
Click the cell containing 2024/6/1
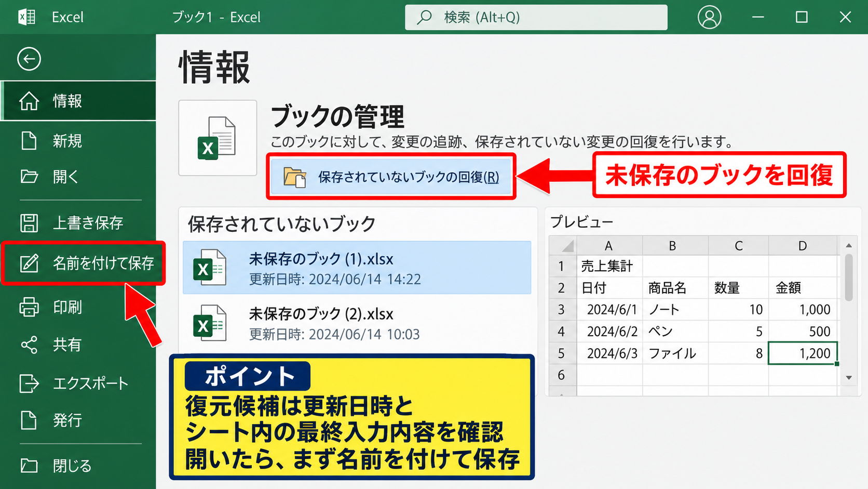tap(609, 310)
